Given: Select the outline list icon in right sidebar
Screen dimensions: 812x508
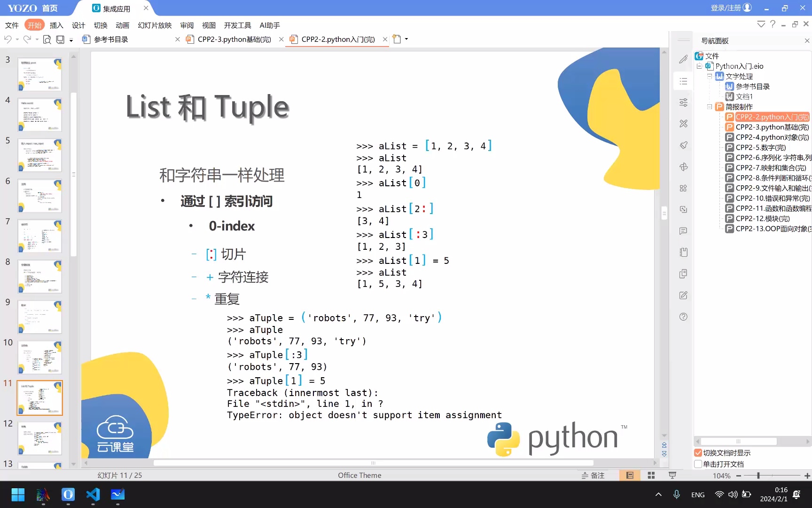Looking at the screenshot, I should pos(683,81).
